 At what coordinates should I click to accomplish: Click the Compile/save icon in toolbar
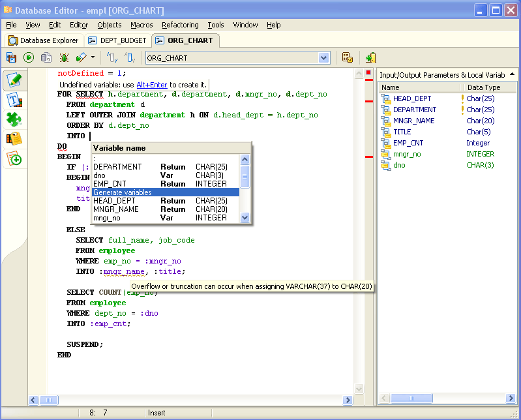(x=11, y=58)
